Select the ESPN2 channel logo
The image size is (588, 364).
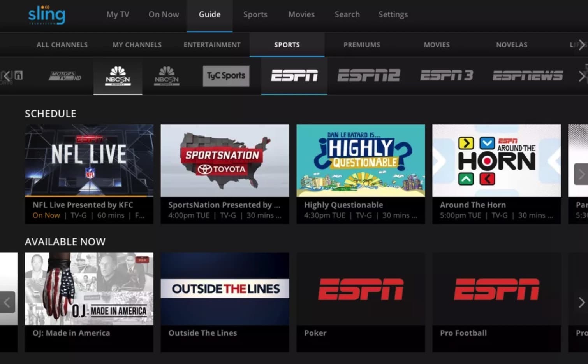[369, 75]
